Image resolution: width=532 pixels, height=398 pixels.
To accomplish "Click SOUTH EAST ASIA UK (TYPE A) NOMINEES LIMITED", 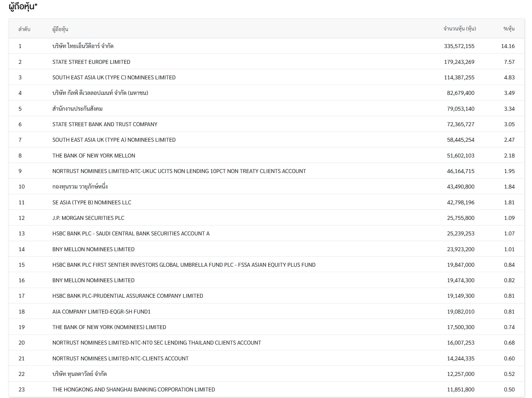I will coord(114,140).
